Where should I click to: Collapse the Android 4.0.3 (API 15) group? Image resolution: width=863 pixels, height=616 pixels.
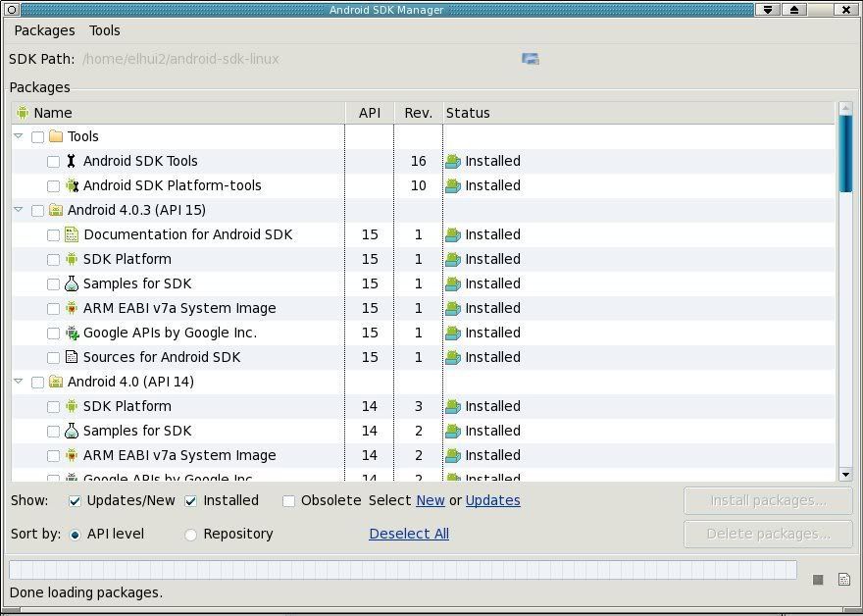[19, 209]
